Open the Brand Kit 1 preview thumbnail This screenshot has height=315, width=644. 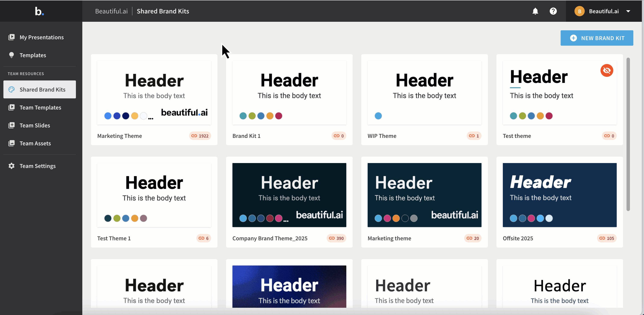coord(289,93)
